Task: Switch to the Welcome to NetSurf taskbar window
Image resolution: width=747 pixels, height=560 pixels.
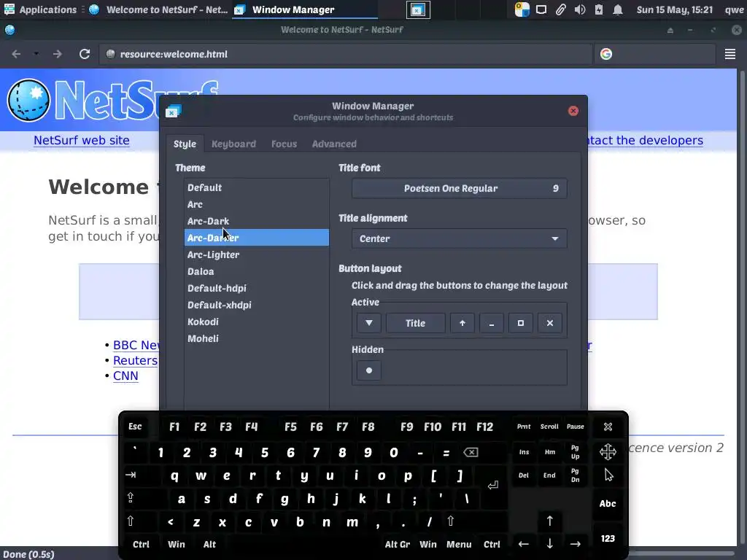Action: (158, 9)
